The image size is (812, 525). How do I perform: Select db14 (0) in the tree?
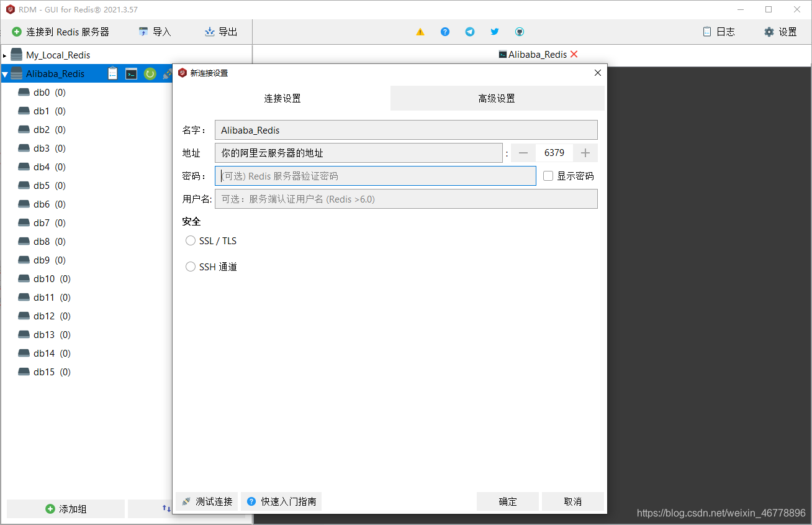(52, 354)
